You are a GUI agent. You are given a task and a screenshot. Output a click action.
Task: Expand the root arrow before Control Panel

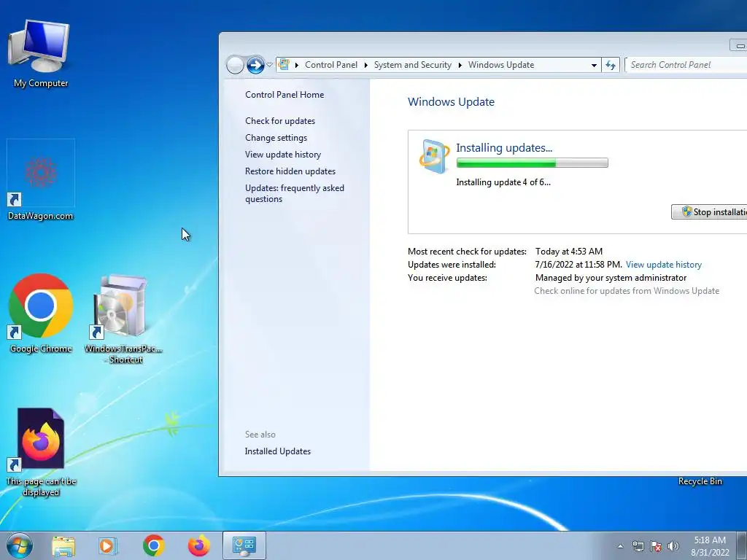[x=297, y=65]
